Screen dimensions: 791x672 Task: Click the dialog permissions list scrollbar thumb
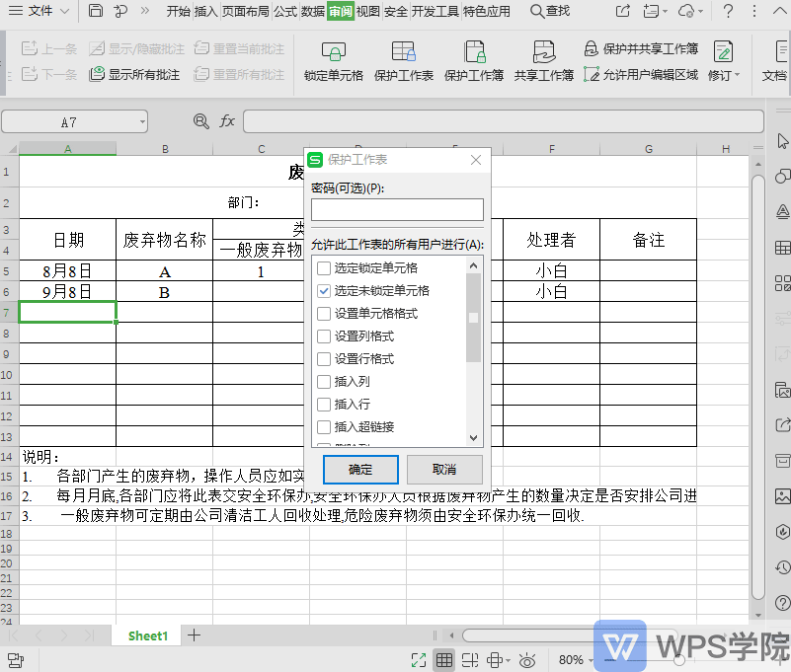click(x=473, y=317)
